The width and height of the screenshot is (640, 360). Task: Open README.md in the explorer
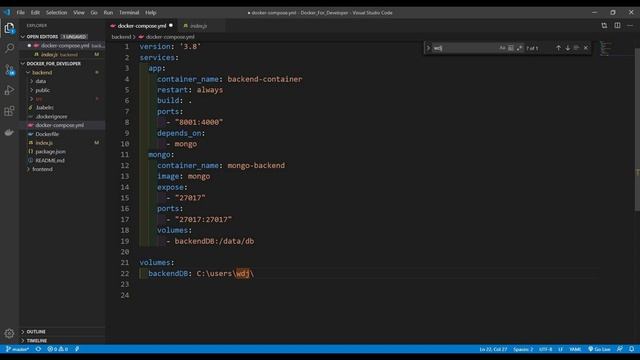[50, 160]
